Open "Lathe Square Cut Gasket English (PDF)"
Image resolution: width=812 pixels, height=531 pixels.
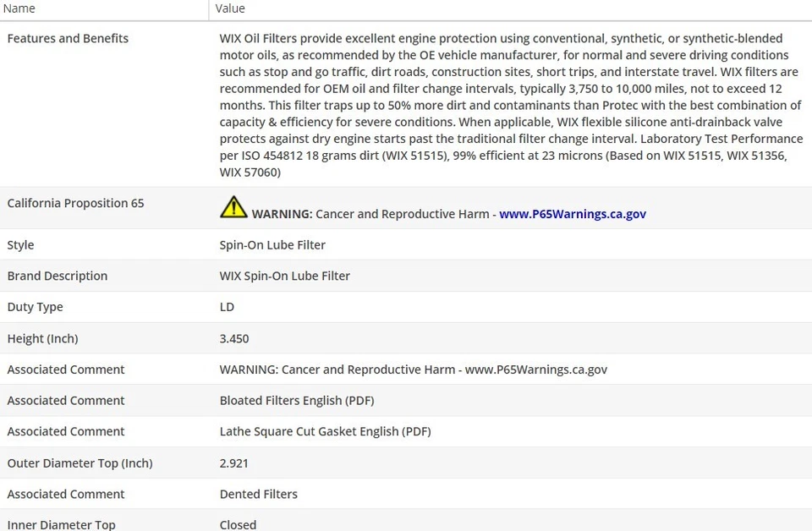pos(325,431)
